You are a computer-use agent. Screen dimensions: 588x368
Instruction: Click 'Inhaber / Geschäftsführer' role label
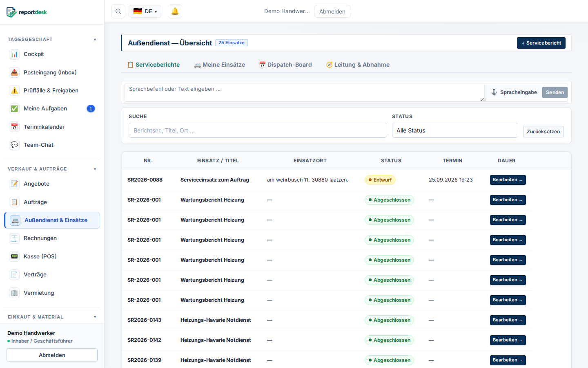pos(42,341)
